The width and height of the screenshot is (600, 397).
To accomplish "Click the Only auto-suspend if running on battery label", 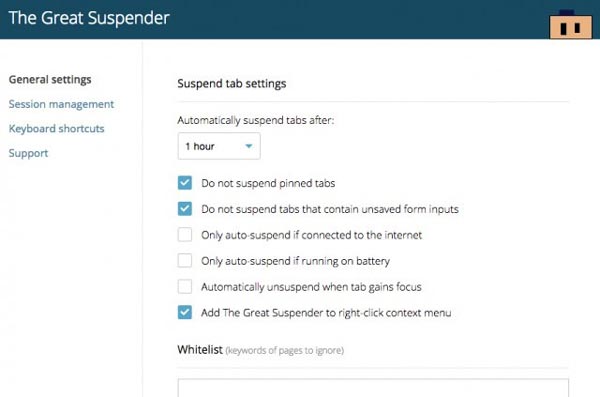I will click(295, 261).
